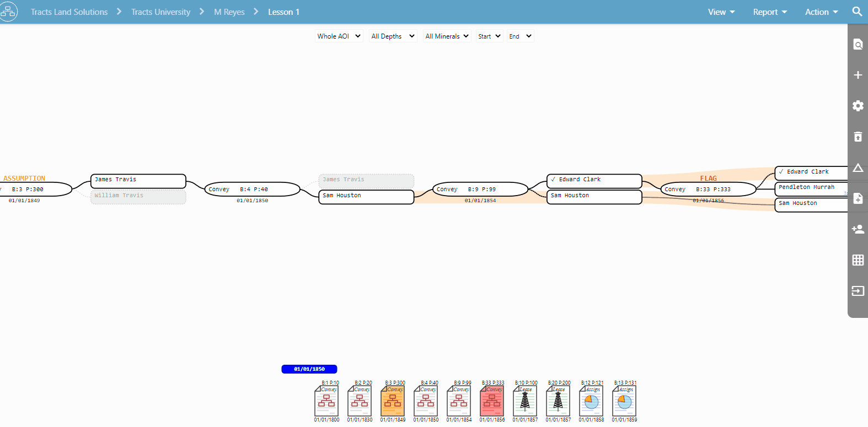This screenshot has height=427, width=868.
Task: Click the add person icon in sidebar
Action: pos(858,229)
